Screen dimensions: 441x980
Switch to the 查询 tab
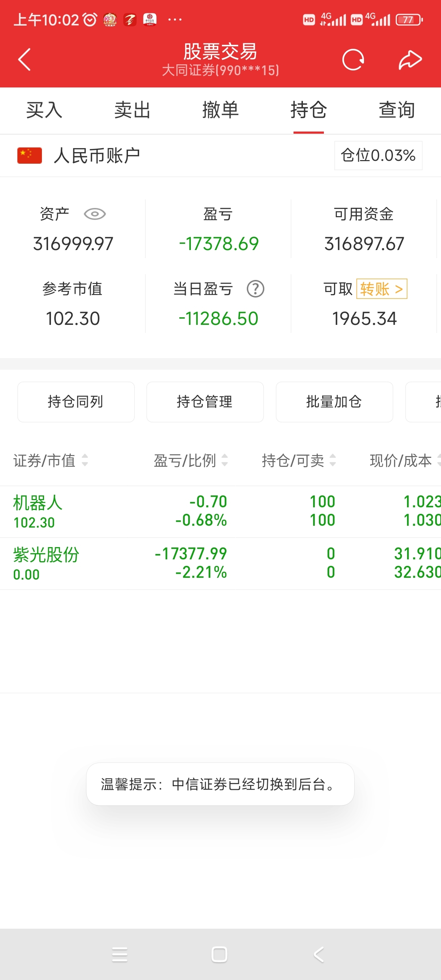click(397, 110)
